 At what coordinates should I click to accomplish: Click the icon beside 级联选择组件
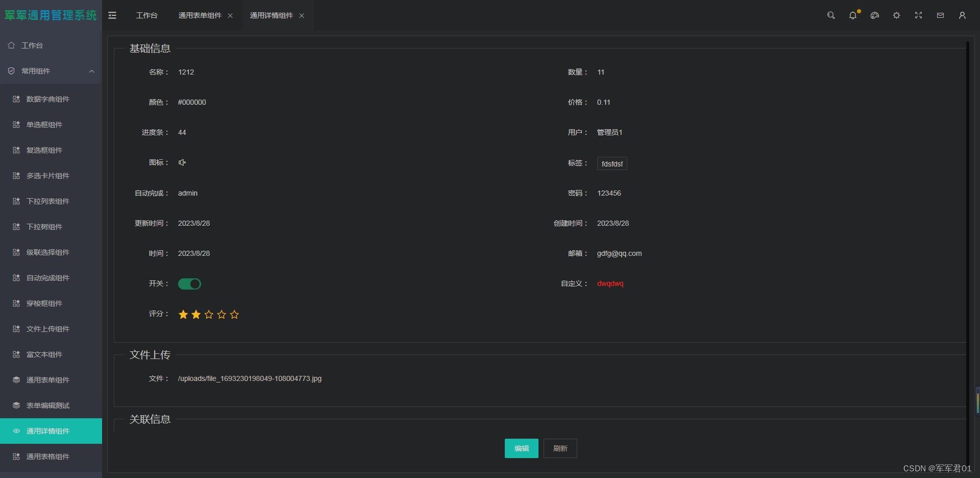pos(16,252)
